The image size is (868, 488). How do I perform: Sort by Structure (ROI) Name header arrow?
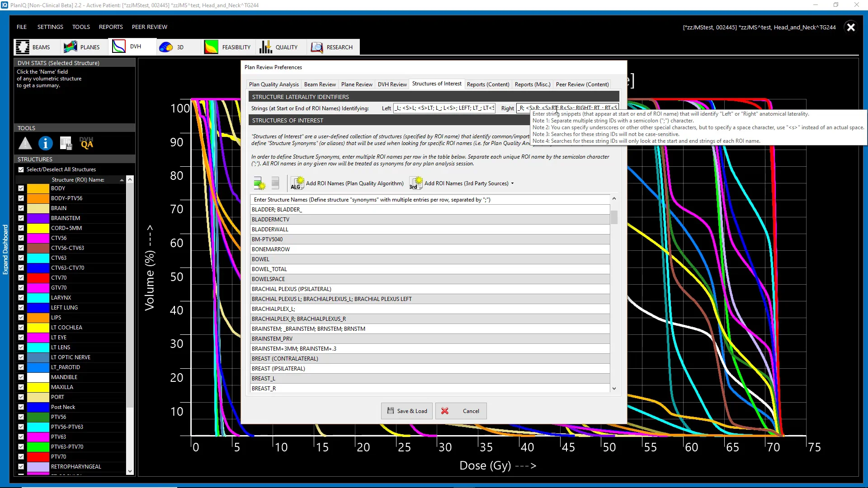122,180
